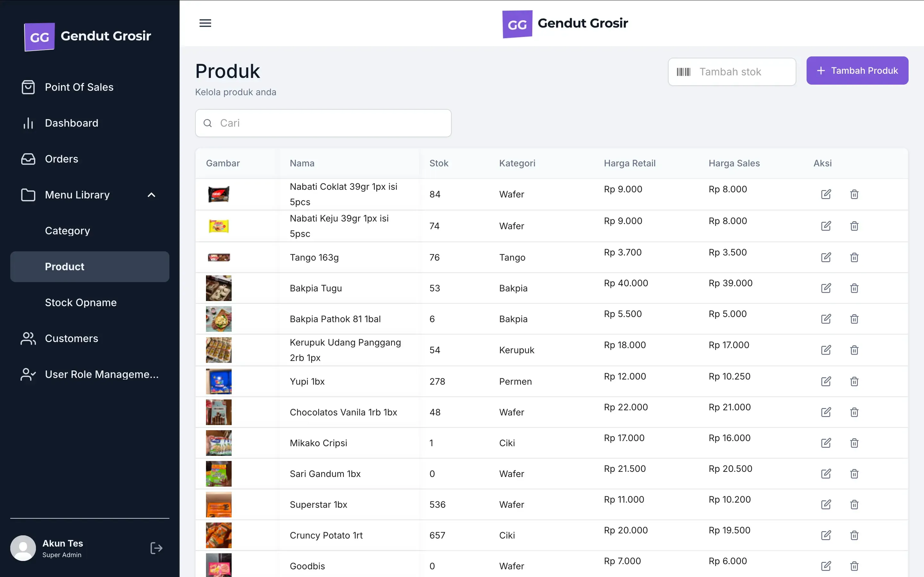Go to the Dashboard menu
The height and width of the screenshot is (577, 924).
point(72,123)
